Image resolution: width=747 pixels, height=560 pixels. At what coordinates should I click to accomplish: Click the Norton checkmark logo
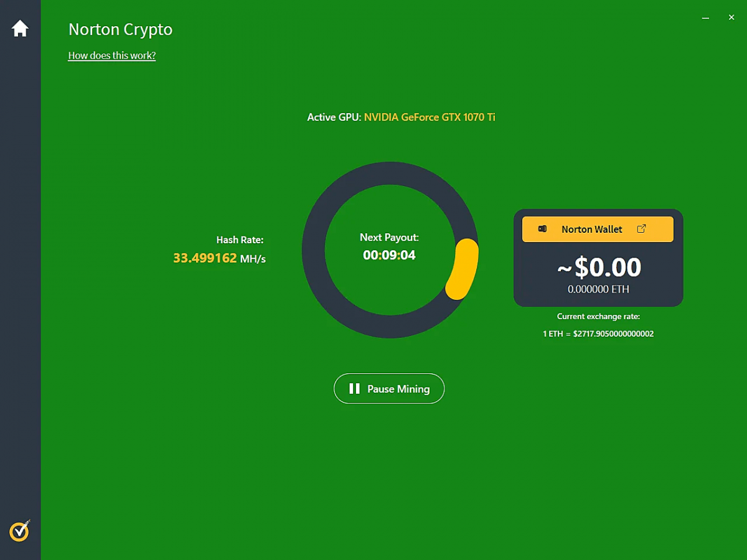(x=20, y=531)
